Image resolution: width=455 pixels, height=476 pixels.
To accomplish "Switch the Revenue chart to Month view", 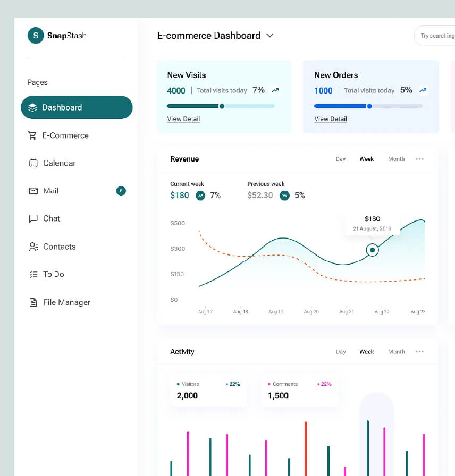I will (x=396, y=158).
